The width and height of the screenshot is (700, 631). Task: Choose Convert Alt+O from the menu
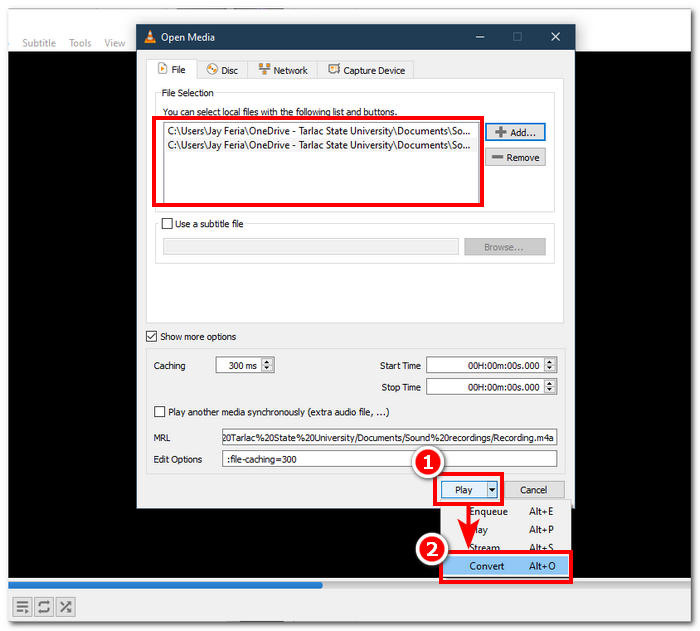[x=506, y=566]
